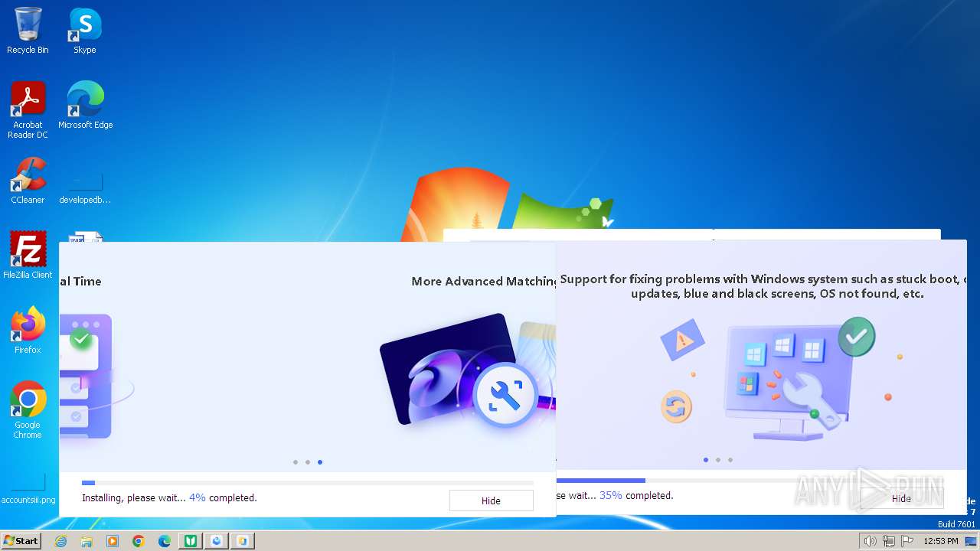The width and height of the screenshot is (980, 551).
Task: Switch to the green taskbar application
Action: coord(191,541)
